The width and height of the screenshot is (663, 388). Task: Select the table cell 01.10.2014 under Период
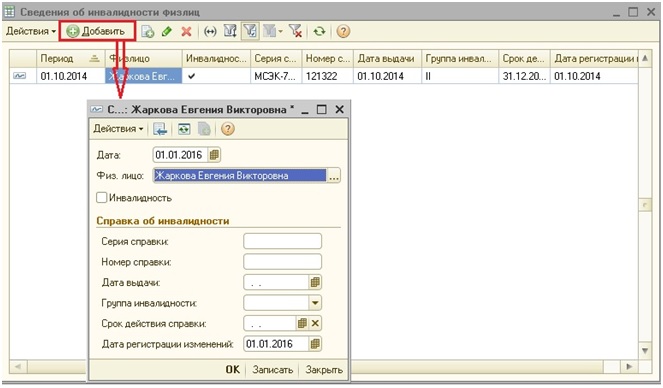pyautogui.click(x=71, y=76)
